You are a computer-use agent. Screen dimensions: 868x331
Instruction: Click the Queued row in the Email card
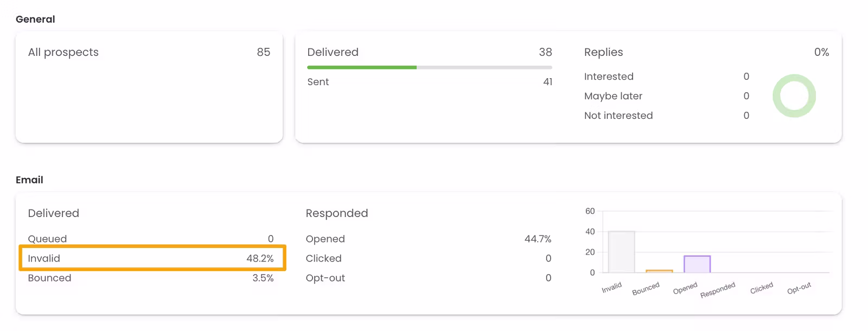[150, 239]
